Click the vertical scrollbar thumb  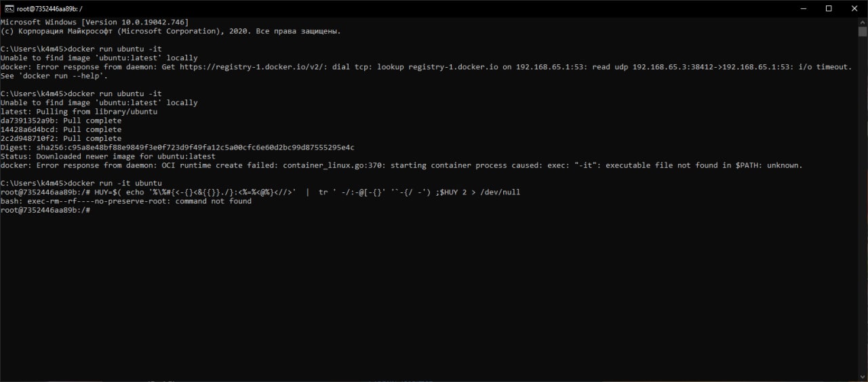point(862,32)
